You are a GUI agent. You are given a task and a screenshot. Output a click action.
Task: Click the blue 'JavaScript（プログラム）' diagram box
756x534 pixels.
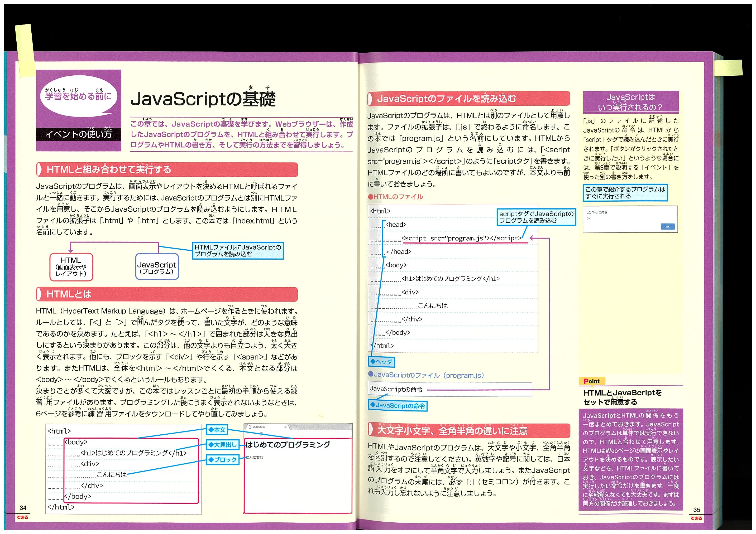pyautogui.click(x=157, y=266)
